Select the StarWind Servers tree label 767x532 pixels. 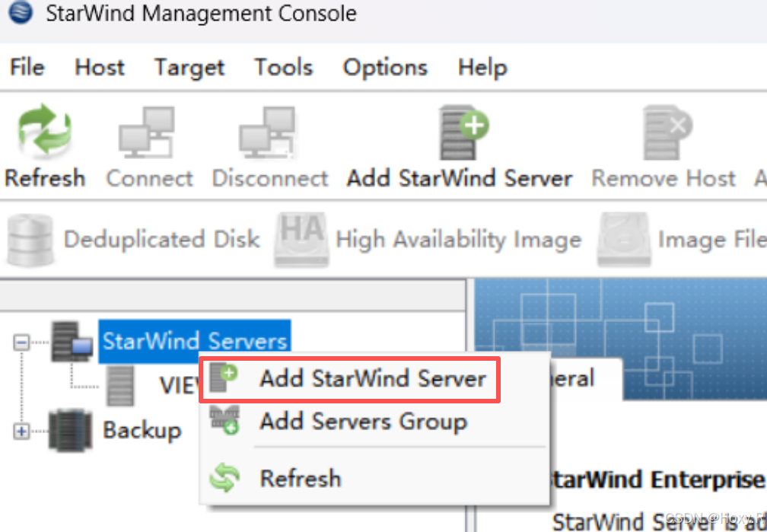pyautogui.click(x=195, y=341)
